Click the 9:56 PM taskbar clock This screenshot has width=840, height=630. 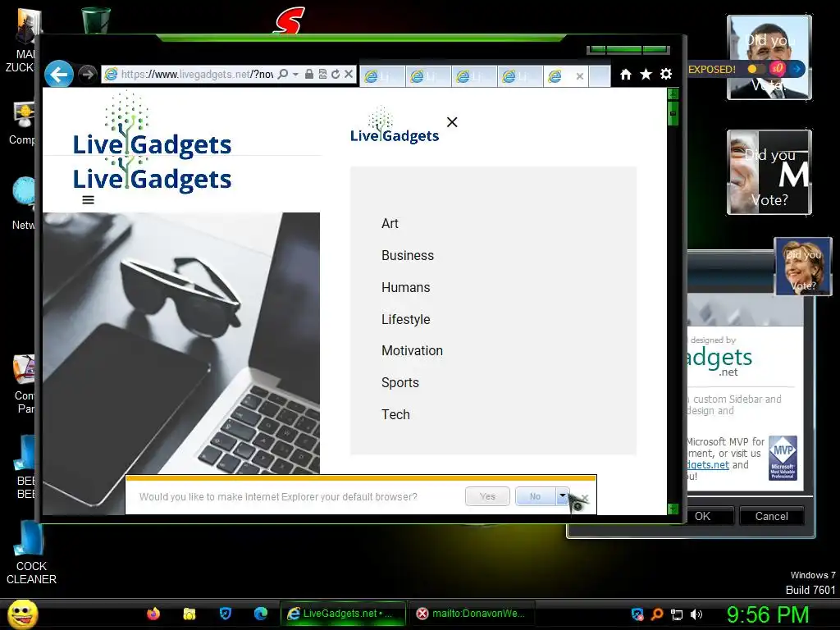[768, 614]
